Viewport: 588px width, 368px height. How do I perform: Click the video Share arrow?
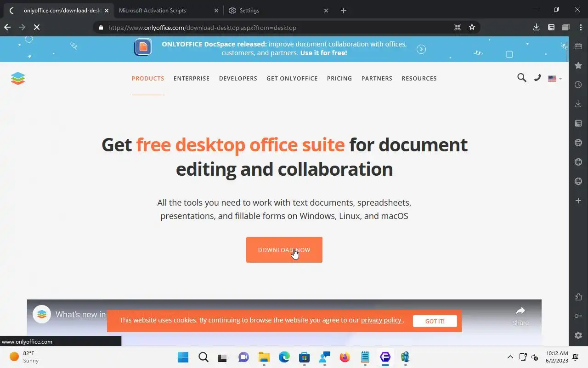(520, 311)
